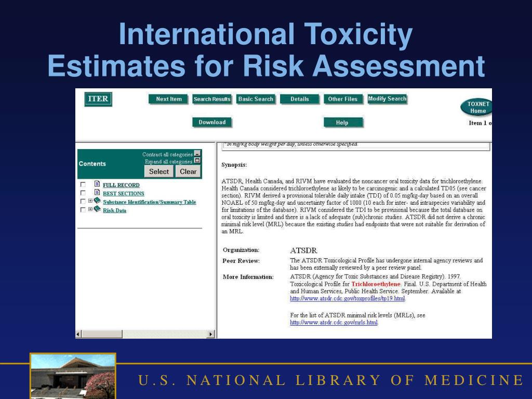
Task: Expand the Substance Identification/Summary Table node
Action: click(x=90, y=201)
